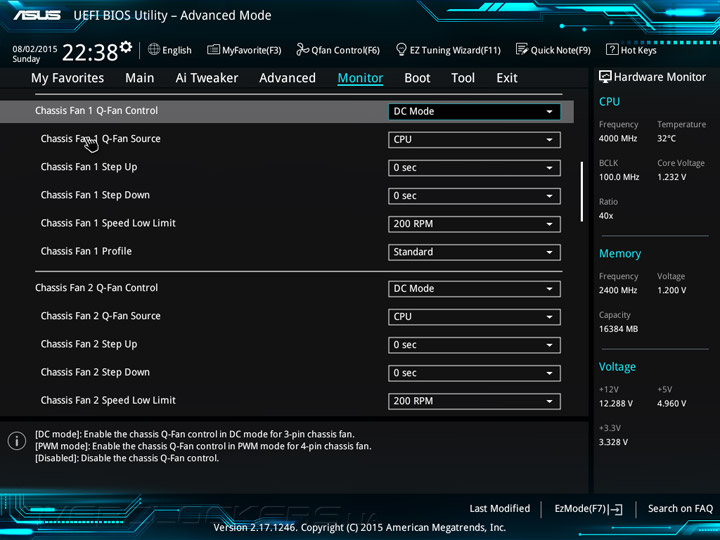
Task: Select Chassis Fan 2 Step Down label
Action: pyautogui.click(x=95, y=372)
